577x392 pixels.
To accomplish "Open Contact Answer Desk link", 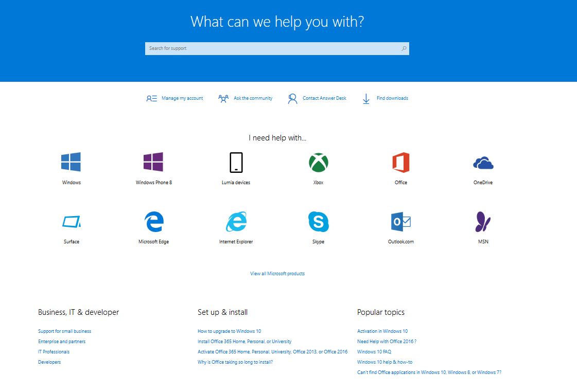I will tap(325, 98).
